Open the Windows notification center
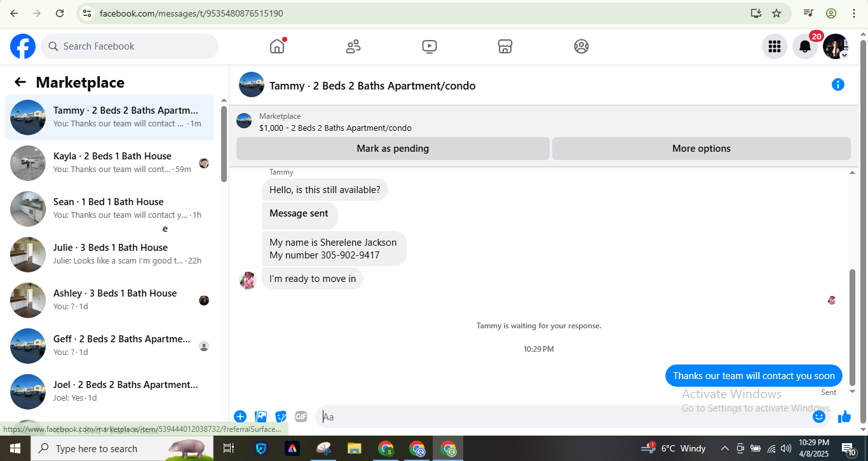 click(850, 448)
